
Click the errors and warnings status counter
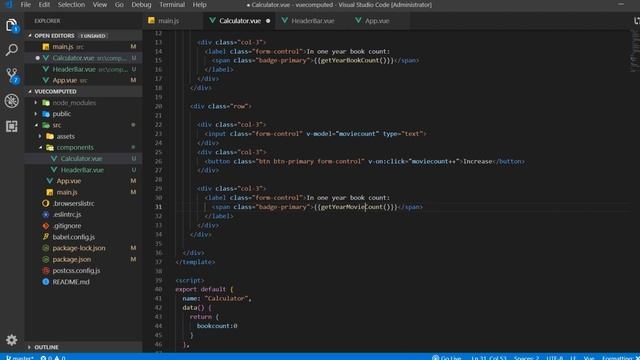53,358
